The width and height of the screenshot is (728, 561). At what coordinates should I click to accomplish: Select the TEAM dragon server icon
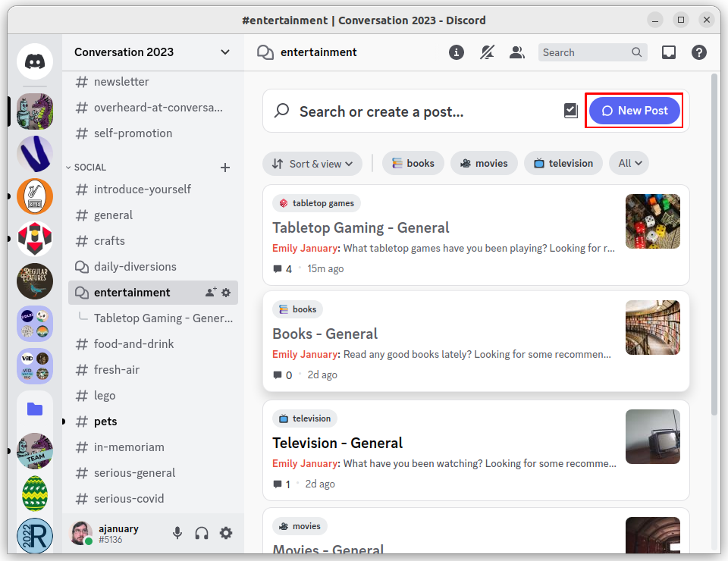tap(35, 451)
